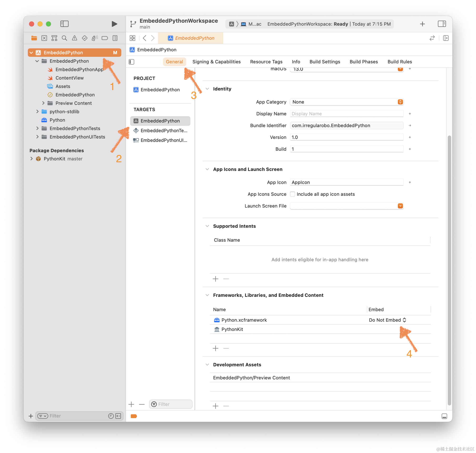The height and width of the screenshot is (453, 476).
Task: Click the Run play button
Action: tap(114, 24)
